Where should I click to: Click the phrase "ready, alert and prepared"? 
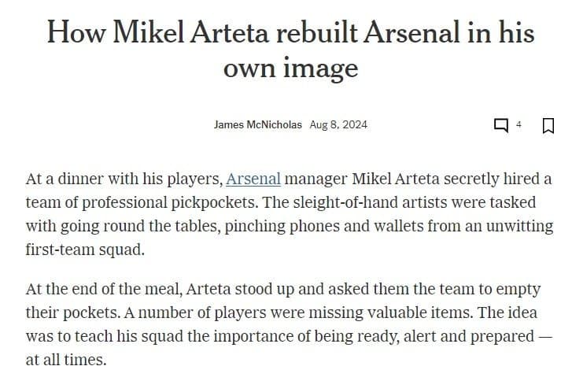(x=445, y=337)
